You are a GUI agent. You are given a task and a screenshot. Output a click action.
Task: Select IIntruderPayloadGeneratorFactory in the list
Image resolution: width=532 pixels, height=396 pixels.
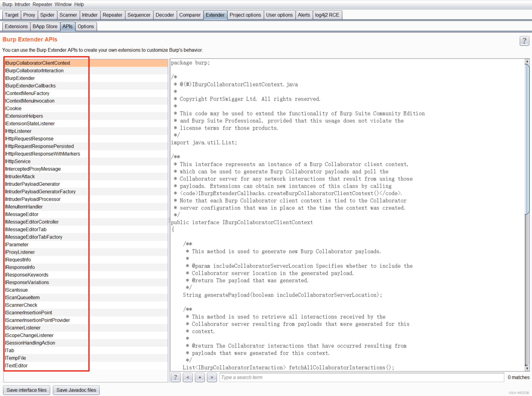point(86,192)
